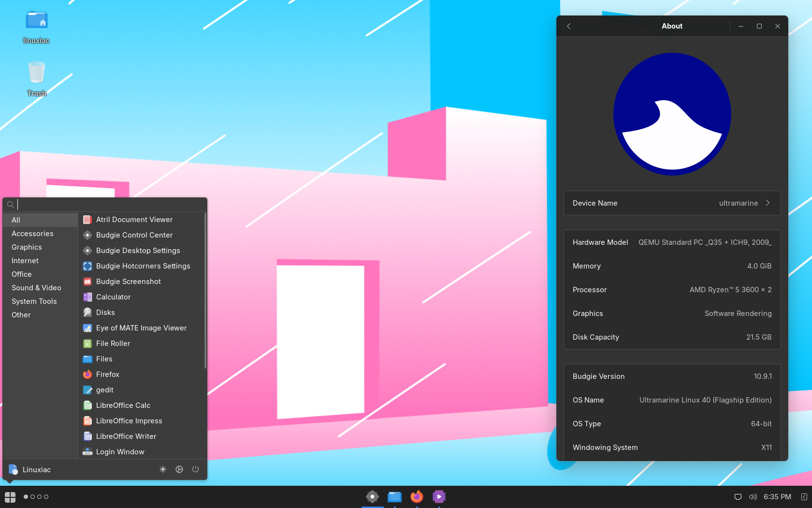Screen dimensions: 812x508
Task: Select the Internet category
Action: click(x=41, y=261)
